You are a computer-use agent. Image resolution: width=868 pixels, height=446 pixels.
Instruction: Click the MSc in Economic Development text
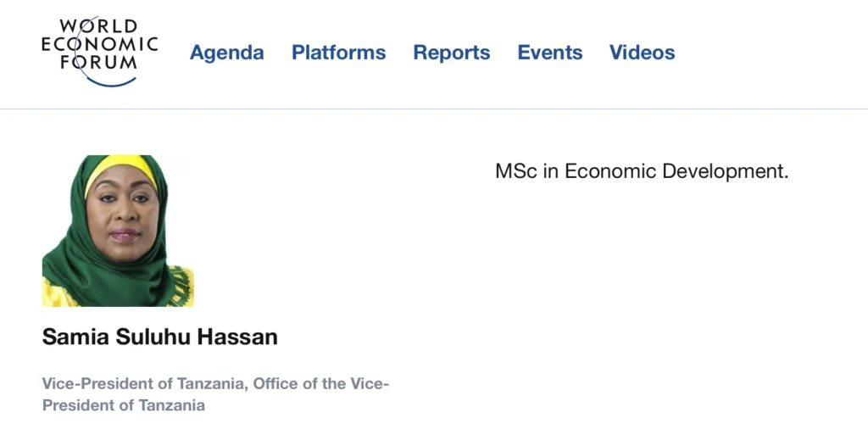(x=641, y=171)
